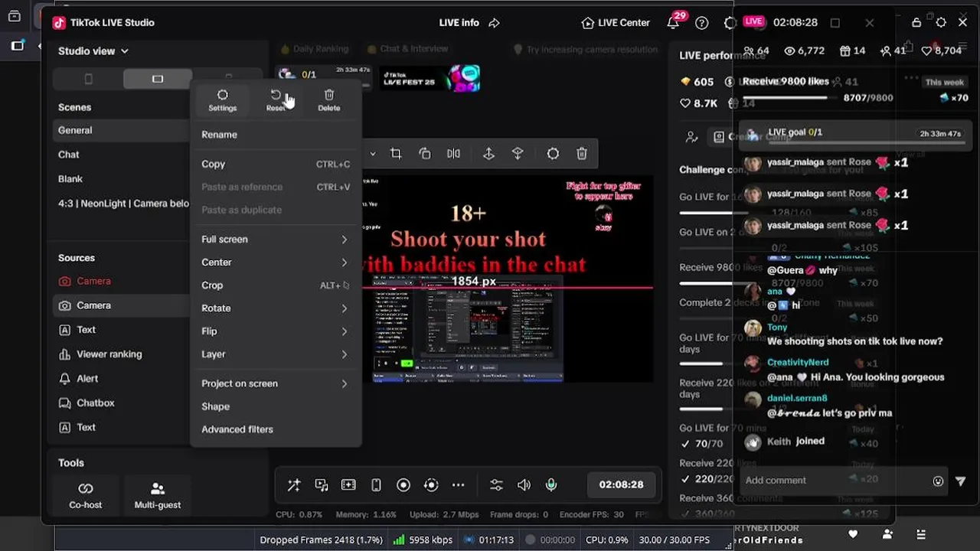The width and height of the screenshot is (980, 551).
Task: Select the Chatbox source
Action: (x=122, y=403)
